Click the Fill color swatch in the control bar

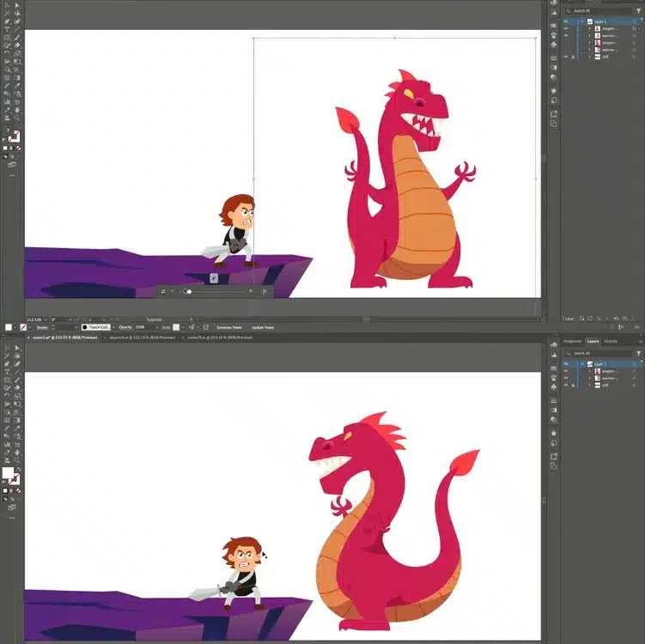[9, 327]
